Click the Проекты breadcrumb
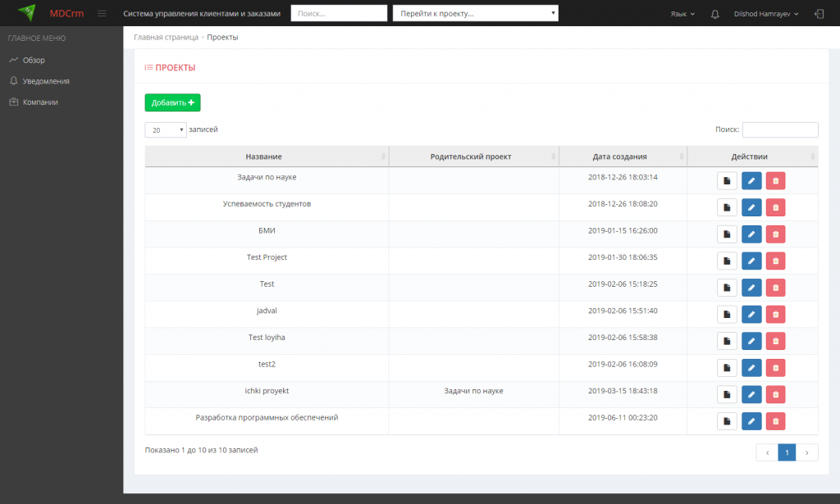 click(222, 38)
